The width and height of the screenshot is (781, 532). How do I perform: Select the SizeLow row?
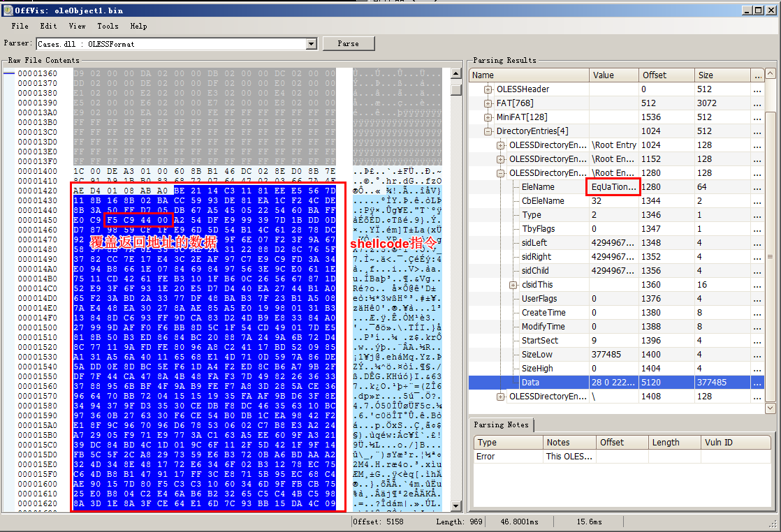617,355
